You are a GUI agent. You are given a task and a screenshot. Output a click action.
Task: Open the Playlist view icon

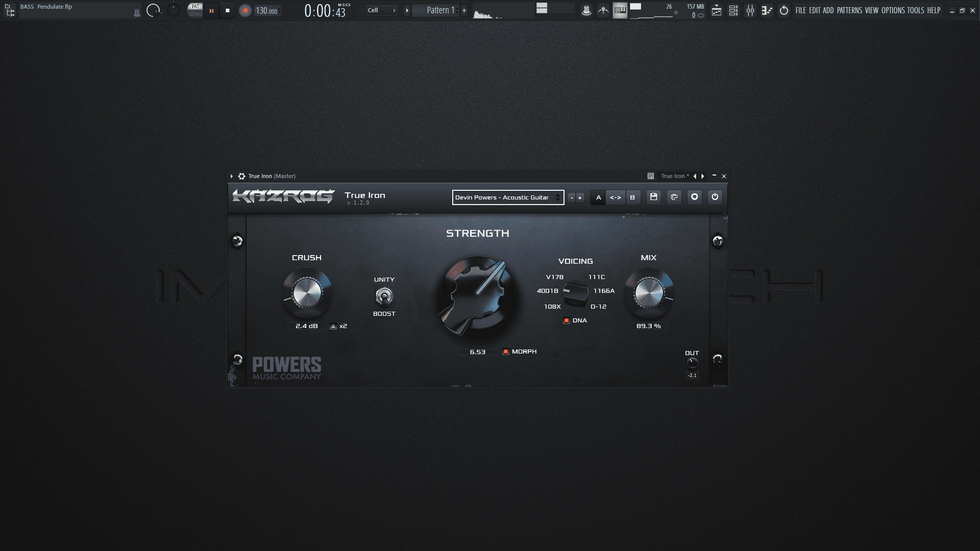[717, 10]
